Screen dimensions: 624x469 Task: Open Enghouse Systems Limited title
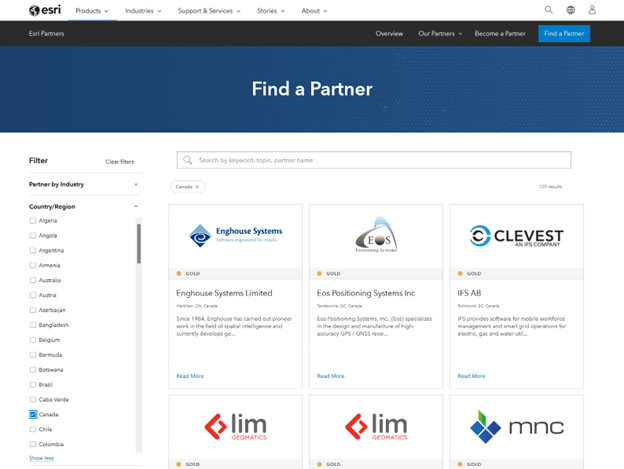[x=224, y=293]
